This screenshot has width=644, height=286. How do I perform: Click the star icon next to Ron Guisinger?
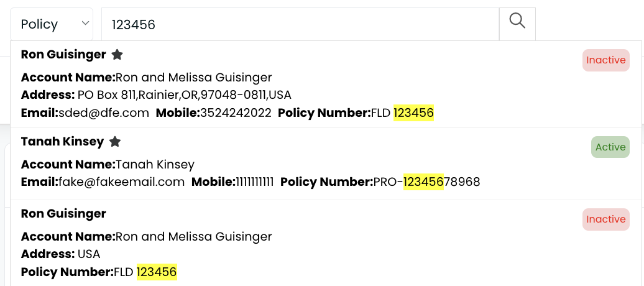click(117, 55)
